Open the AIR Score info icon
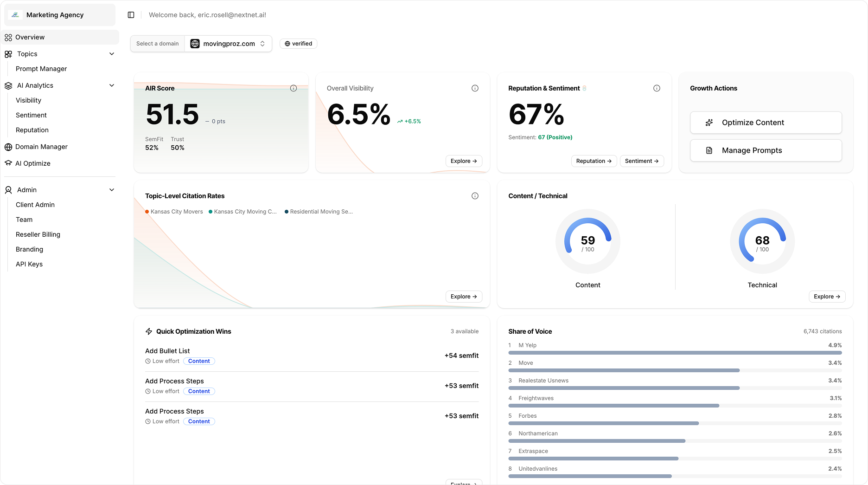Viewport: 868px width, 485px height. (x=294, y=88)
